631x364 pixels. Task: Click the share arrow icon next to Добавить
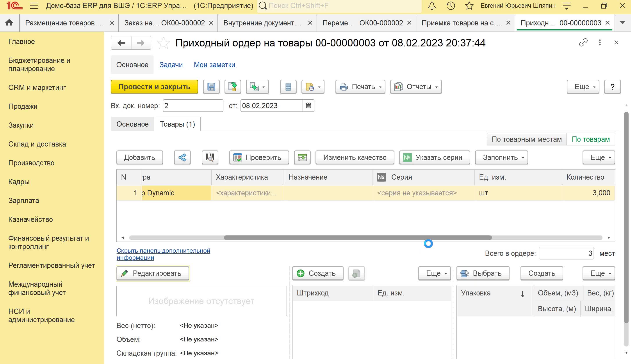point(182,157)
